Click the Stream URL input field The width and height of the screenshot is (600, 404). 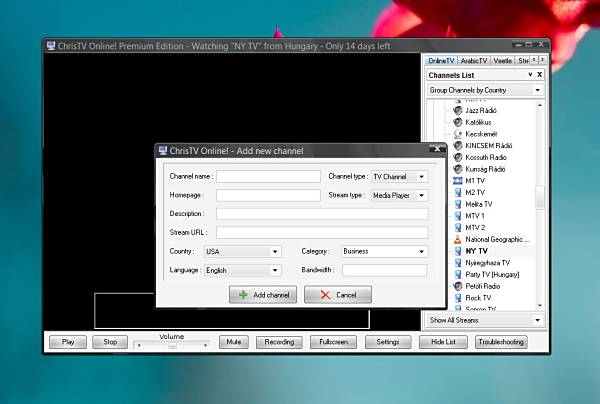pos(322,233)
